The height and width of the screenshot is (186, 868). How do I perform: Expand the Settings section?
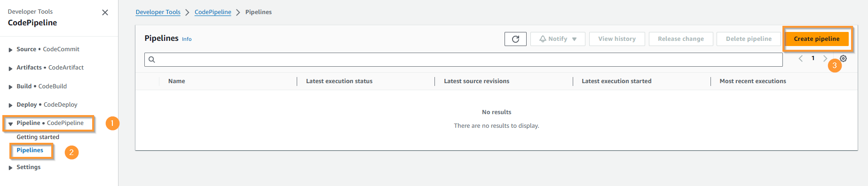10,168
